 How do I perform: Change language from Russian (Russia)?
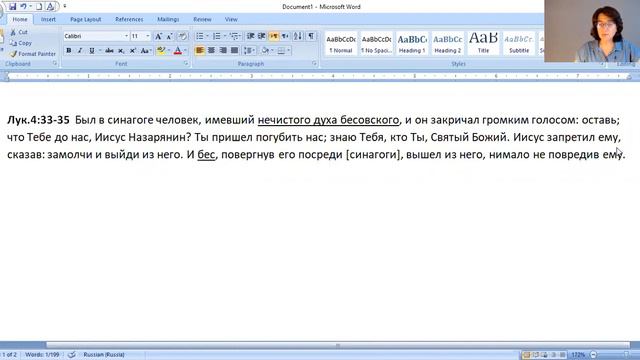[x=104, y=355]
